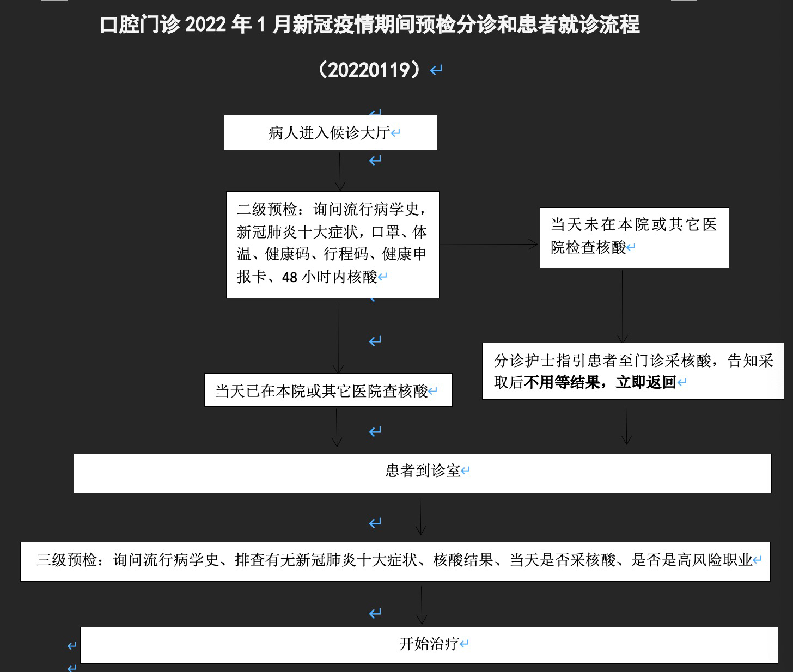Click the bold text 不用等结果，立即返回
Viewport: 793px width, 672px height.
600,382
